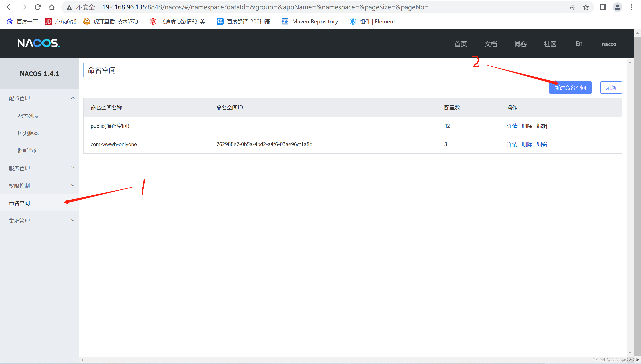Click the public(保留空间) name cell
Viewport: 641px width, 364px height.
[146, 126]
